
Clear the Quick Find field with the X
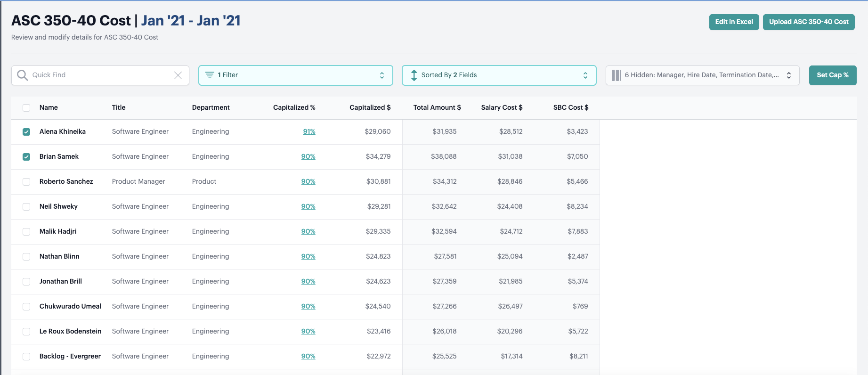[x=178, y=75]
